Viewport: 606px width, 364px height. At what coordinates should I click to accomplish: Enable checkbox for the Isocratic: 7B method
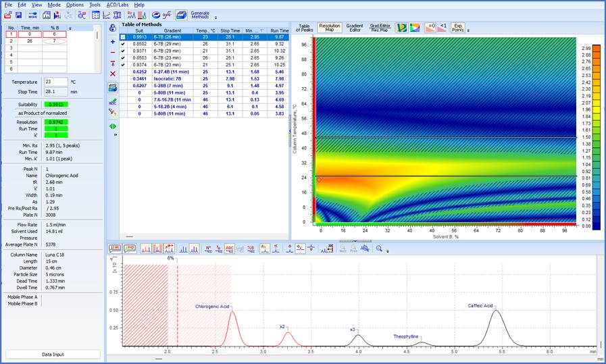(123, 78)
